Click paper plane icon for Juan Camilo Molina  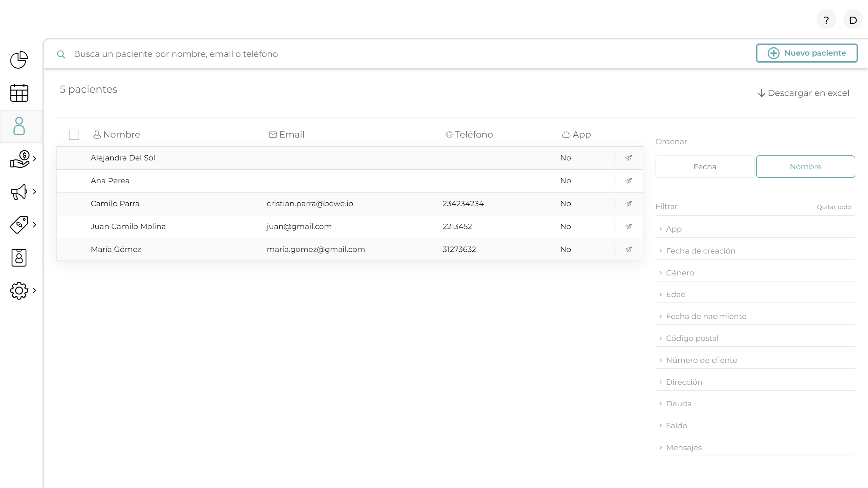(x=628, y=227)
